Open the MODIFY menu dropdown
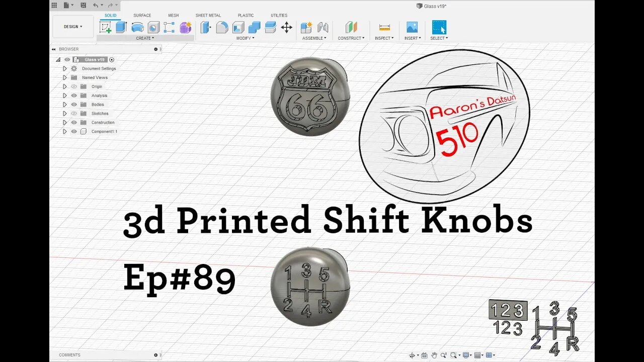 [246, 38]
